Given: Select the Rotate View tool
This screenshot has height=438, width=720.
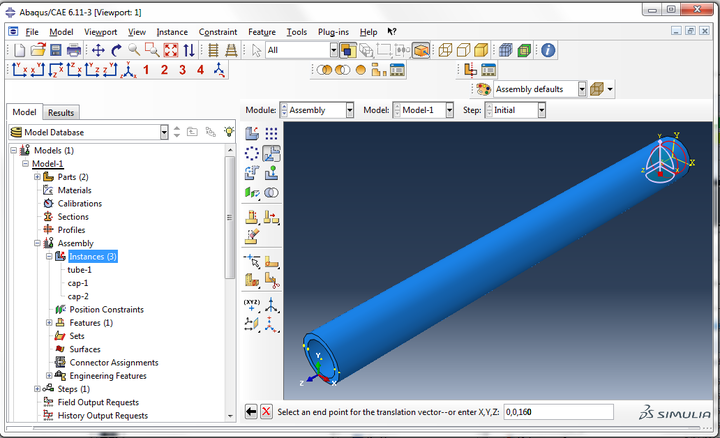Looking at the screenshot, I should point(116,50).
